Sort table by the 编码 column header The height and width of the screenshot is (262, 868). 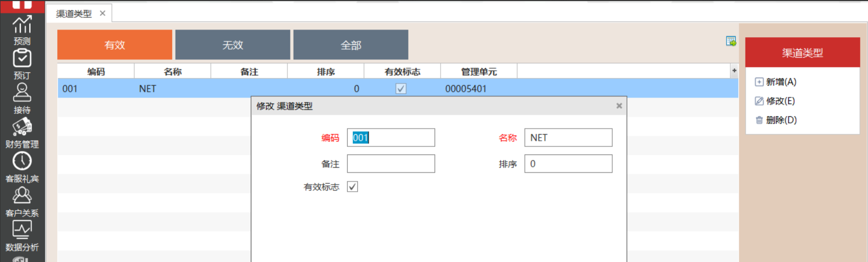tap(95, 71)
